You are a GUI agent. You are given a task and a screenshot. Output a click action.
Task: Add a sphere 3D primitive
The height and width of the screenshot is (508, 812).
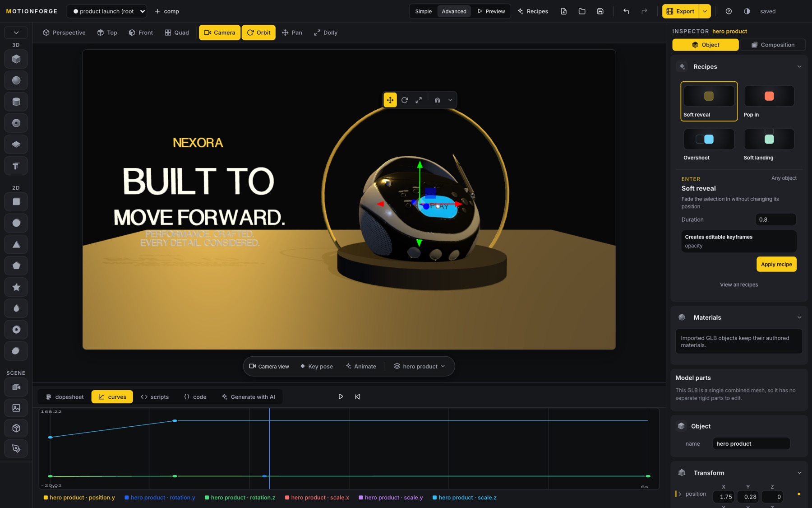pos(16,80)
